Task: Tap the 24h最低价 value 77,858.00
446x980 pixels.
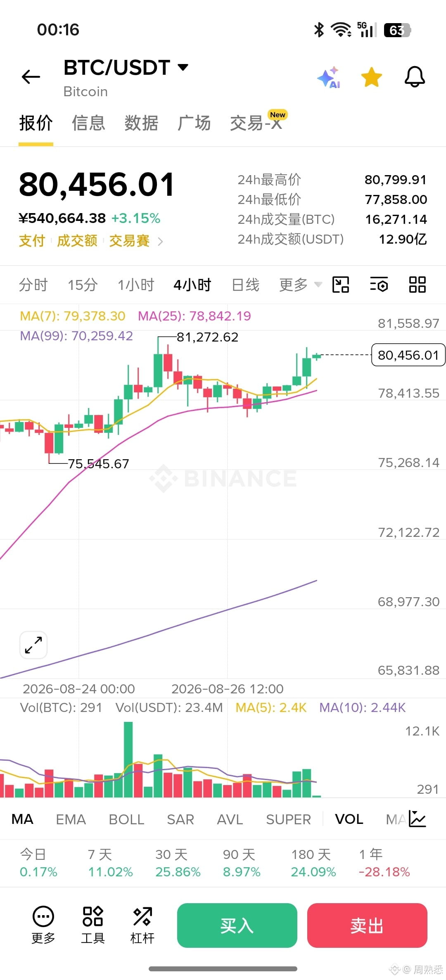Action: click(396, 199)
